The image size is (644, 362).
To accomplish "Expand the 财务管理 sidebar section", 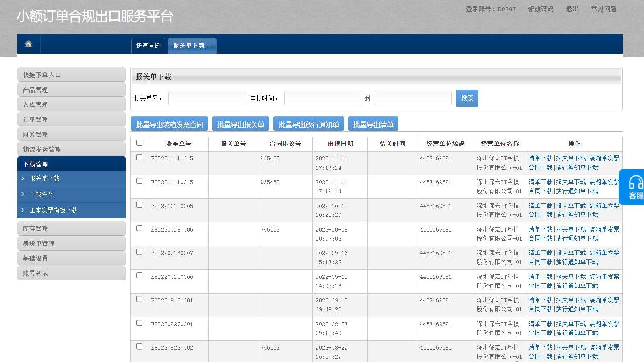I will tap(72, 134).
